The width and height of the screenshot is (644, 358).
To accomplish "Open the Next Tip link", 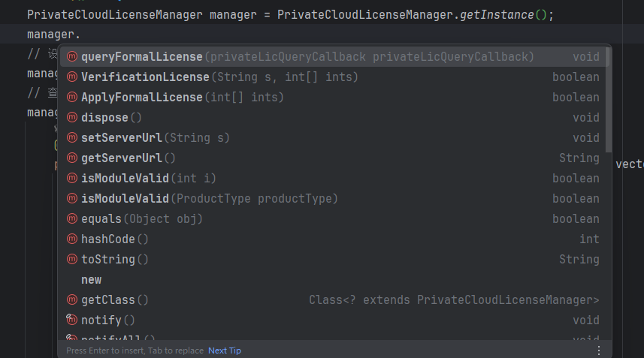I will (225, 350).
